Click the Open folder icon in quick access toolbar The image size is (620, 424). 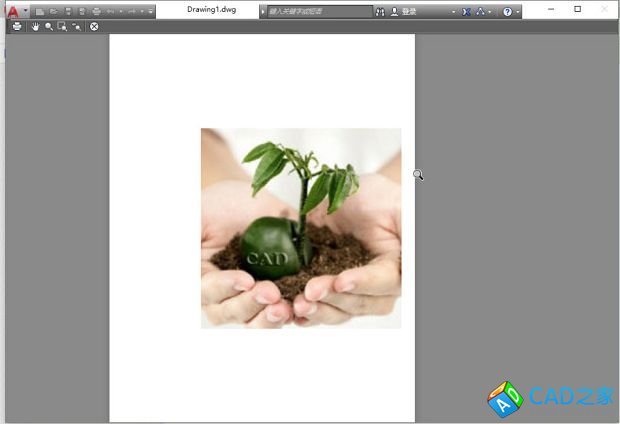pyautogui.click(x=54, y=11)
